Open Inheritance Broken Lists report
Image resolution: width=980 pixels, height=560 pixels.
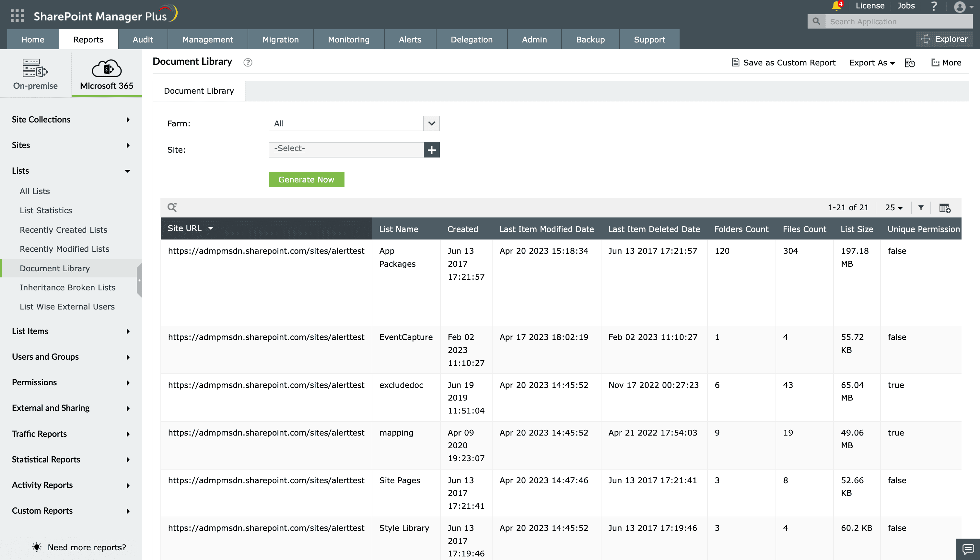(68, 287)
